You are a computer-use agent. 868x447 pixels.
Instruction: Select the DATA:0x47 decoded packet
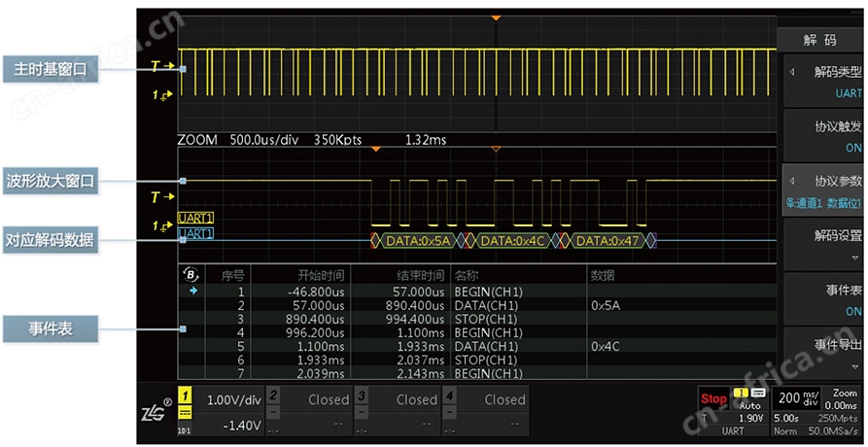click(608, 241)
